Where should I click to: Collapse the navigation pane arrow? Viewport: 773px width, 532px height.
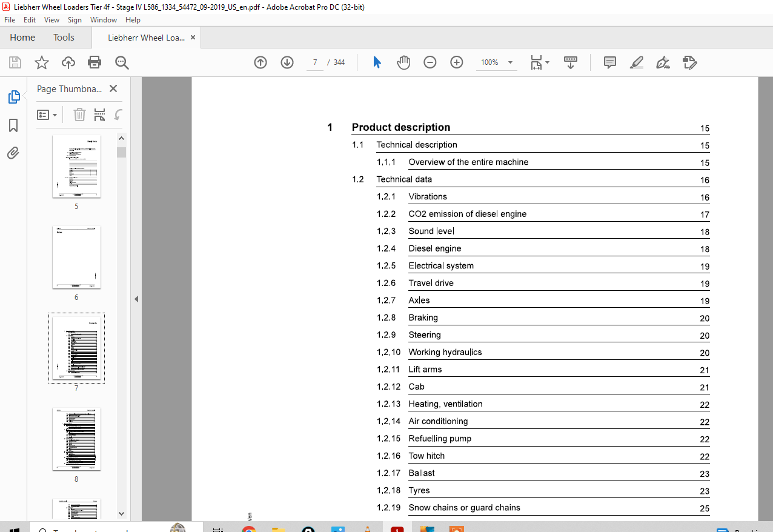click(x=136, y=299)
